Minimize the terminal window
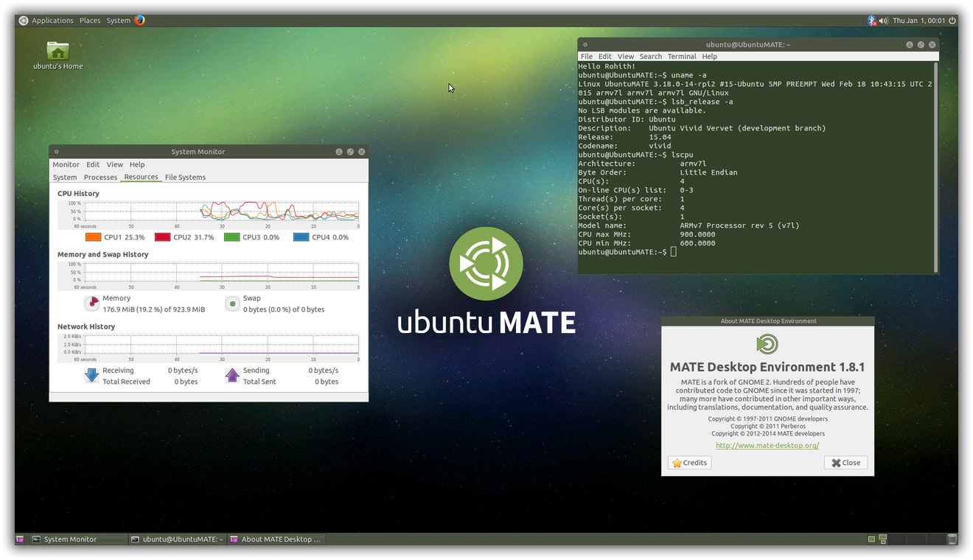The height and width of the screenshot is (560, 973). coord(910,45)
